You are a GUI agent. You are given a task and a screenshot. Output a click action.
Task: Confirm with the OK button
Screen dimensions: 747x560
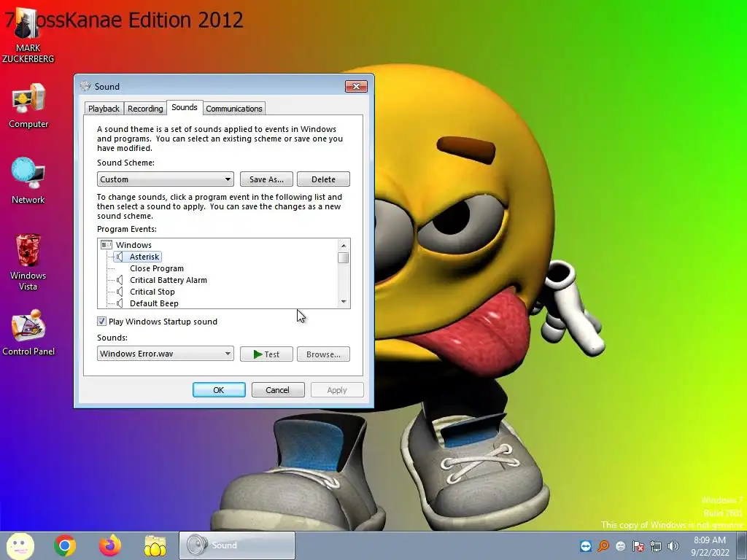tap(219, 389)
